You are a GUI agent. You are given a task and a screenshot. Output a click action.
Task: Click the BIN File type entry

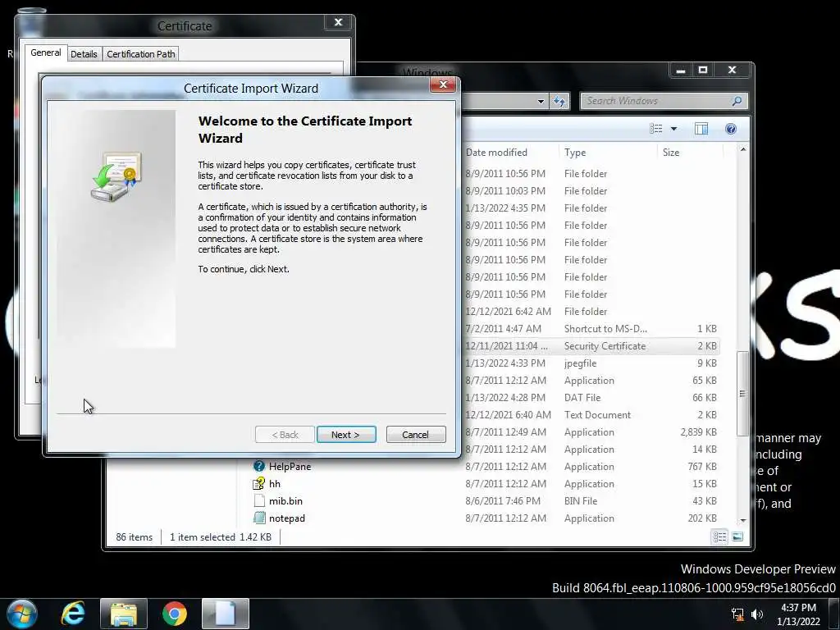point(581,501)
